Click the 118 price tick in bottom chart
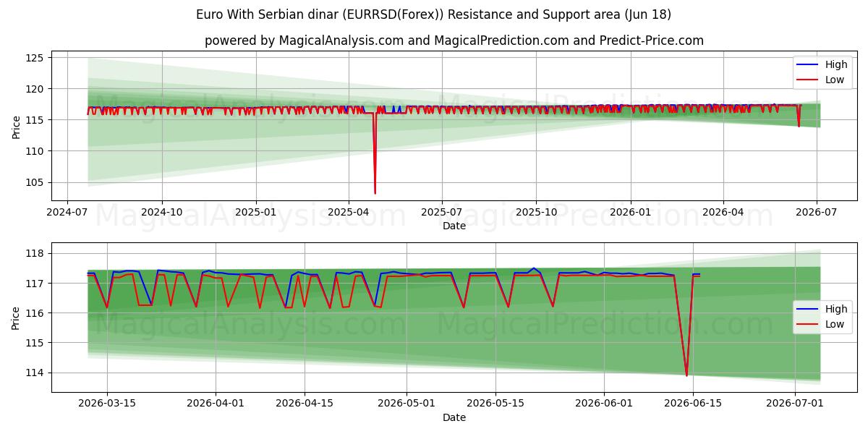The image size is (868, 434). click(36, 253)
